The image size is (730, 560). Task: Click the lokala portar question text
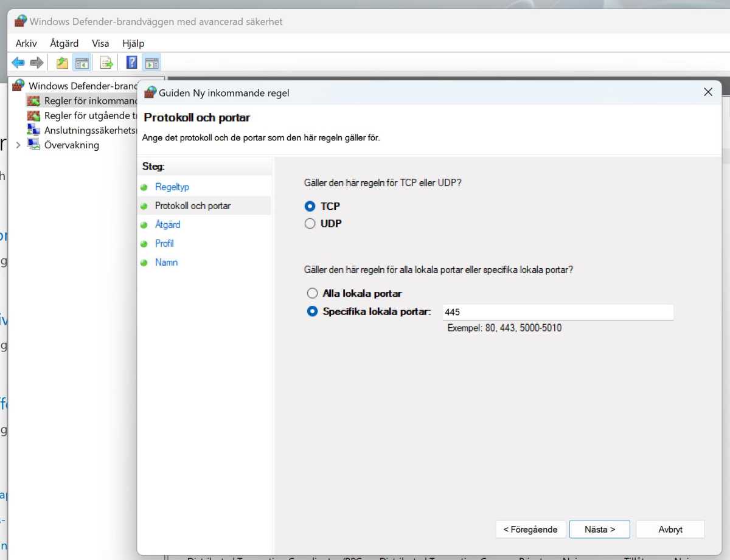click(439, 269)
